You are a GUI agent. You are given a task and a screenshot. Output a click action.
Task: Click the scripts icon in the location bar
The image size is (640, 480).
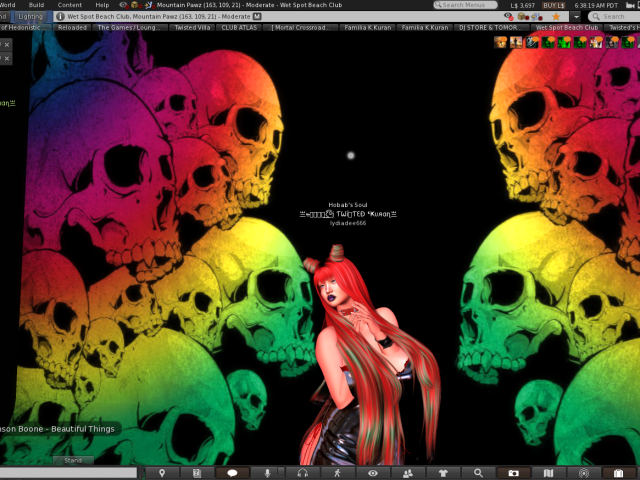(537, 16)
